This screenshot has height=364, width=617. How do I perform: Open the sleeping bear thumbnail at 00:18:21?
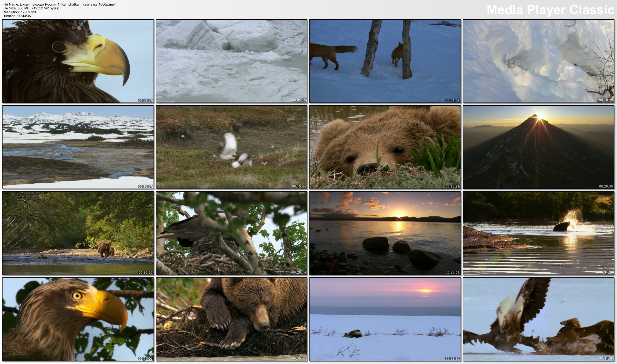click(x=385, y=147)
